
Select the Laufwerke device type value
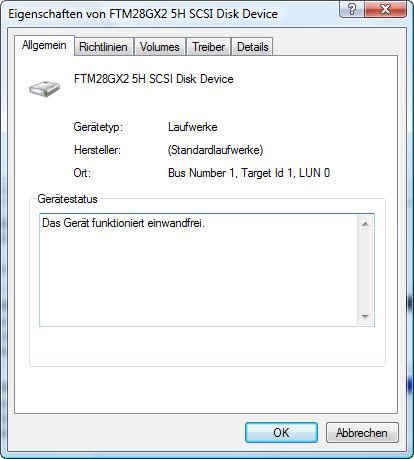pos(193,127)
